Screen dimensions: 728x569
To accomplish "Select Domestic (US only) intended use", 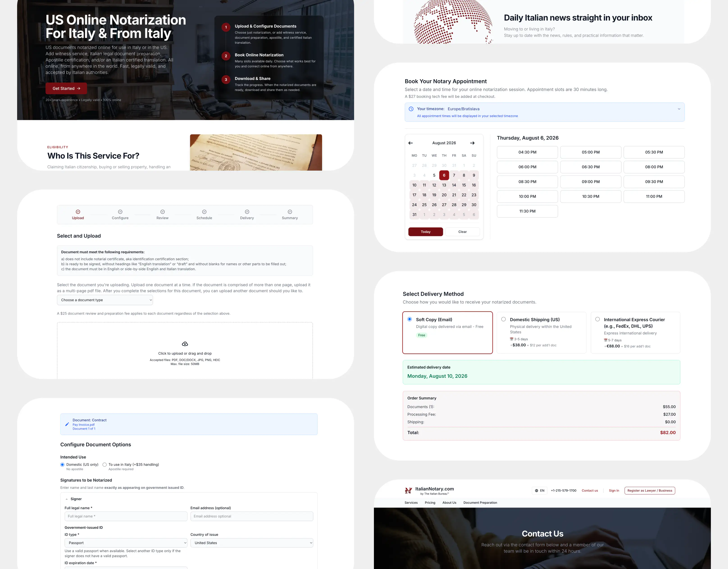I will coord(62,465).
